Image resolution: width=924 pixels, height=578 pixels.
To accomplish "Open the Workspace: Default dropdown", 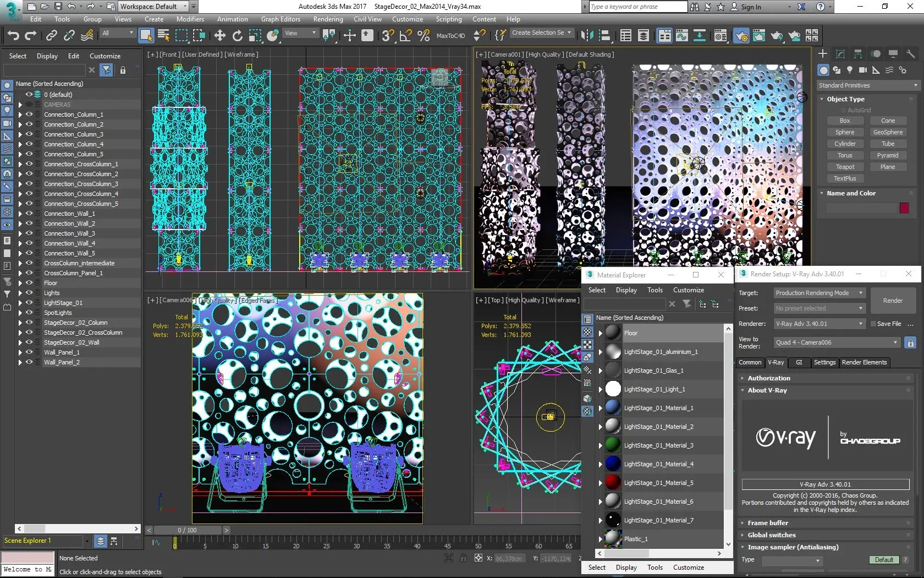I will 154,7.
